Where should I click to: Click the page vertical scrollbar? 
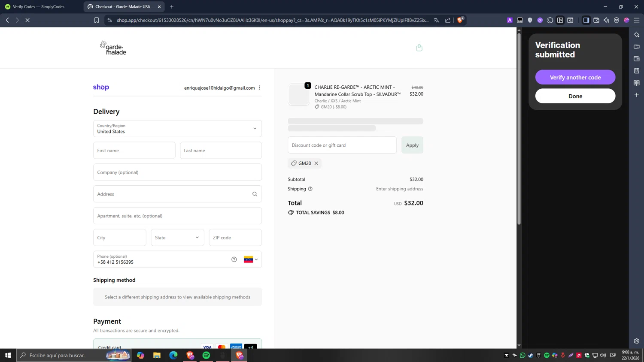[x=519, y=129]
